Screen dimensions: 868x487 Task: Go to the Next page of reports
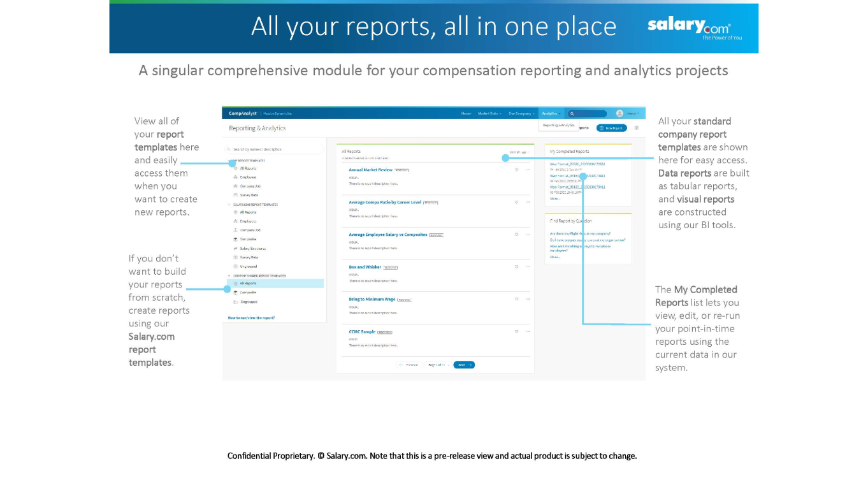click(464, 365)
